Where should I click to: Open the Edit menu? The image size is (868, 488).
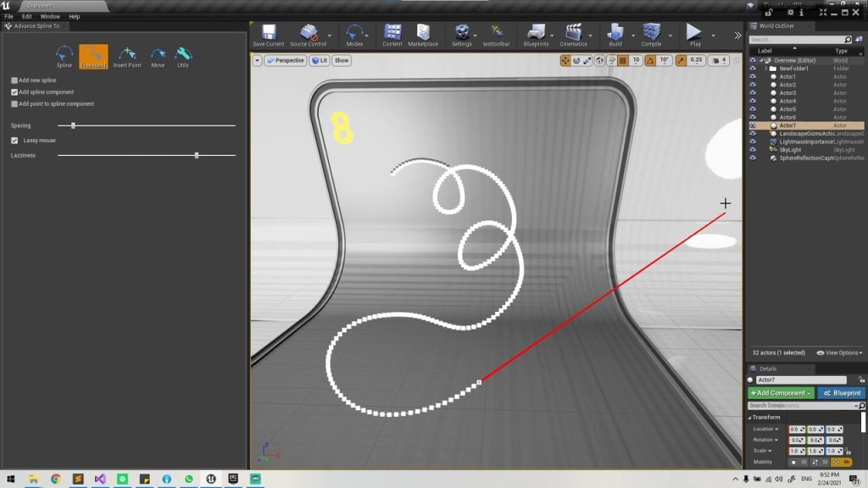coord(27,16)
